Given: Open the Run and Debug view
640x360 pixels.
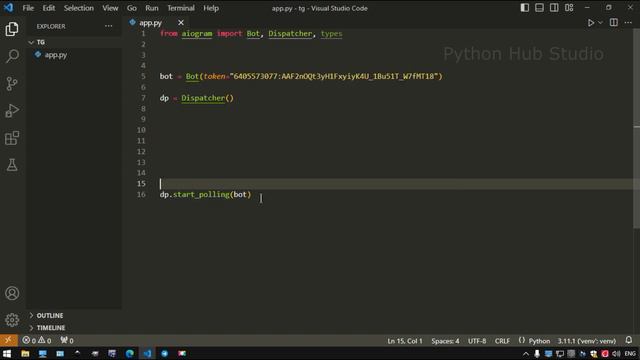Looking at the screenshot, I should point(12,111).
